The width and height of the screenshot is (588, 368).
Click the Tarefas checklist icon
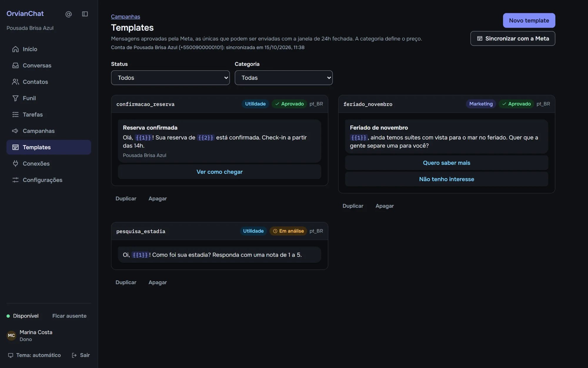point(15,115)
